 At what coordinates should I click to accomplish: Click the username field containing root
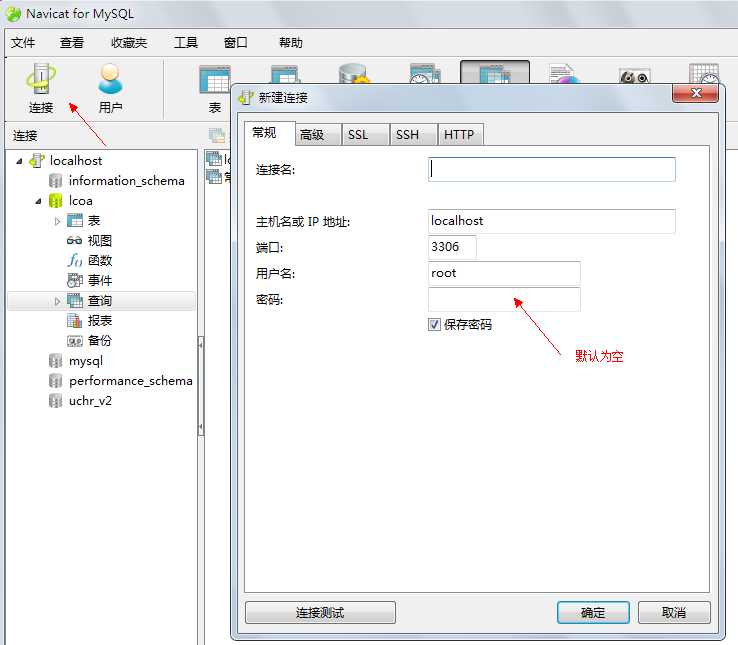click(504, 274)
